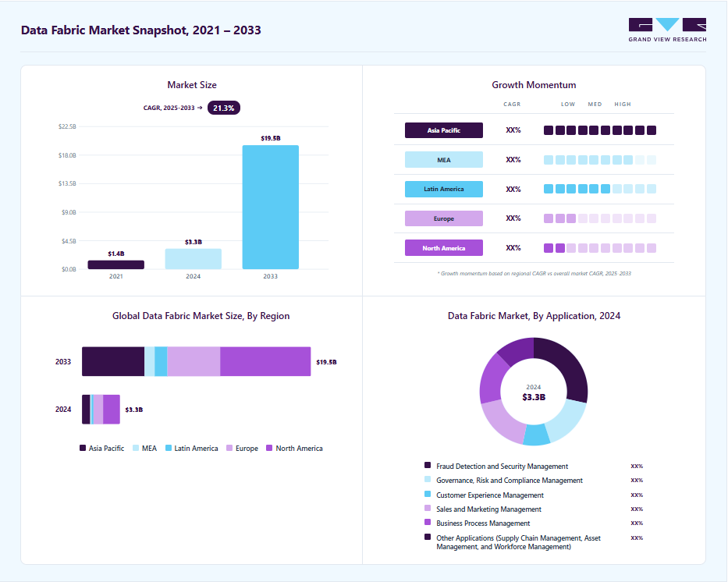Click 'Governance, Risk and Compliance Management' text
This screenshot has width=728, height=582.
pyautogui.click(x=510, y=481)
